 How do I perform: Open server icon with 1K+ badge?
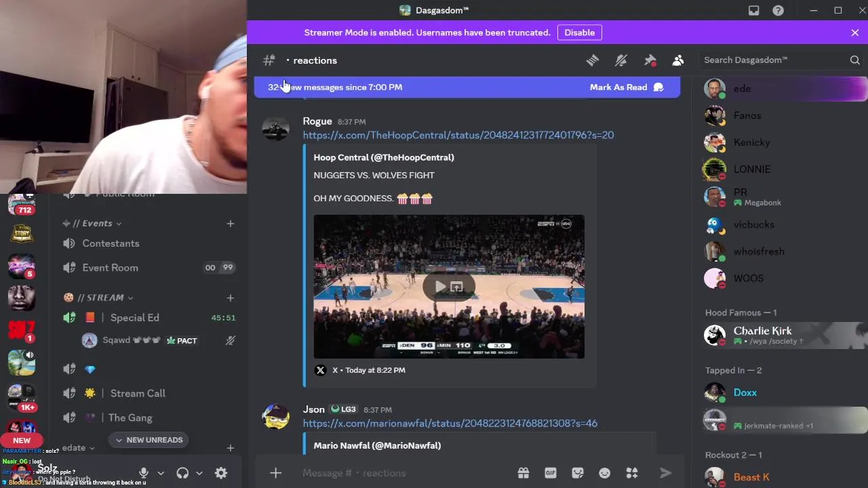(x=22, y=398)
